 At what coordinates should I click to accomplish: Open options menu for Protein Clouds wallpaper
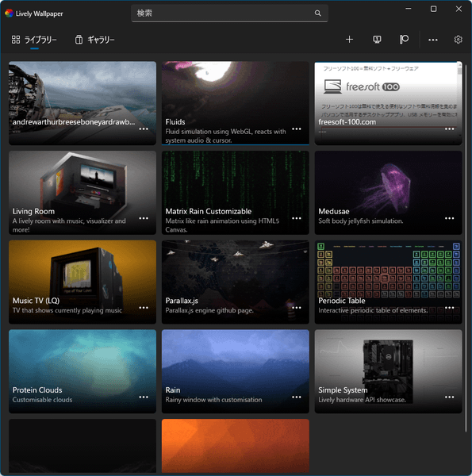pyautogui.click(x=144, y=397)
